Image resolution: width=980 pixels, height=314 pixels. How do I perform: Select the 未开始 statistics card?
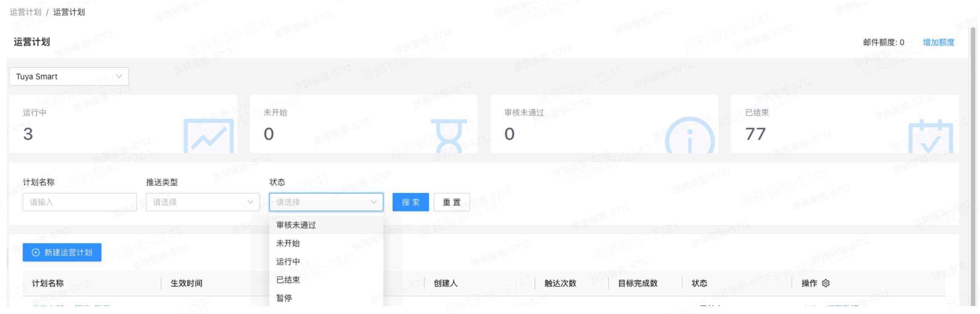click(x=364, y=124)
